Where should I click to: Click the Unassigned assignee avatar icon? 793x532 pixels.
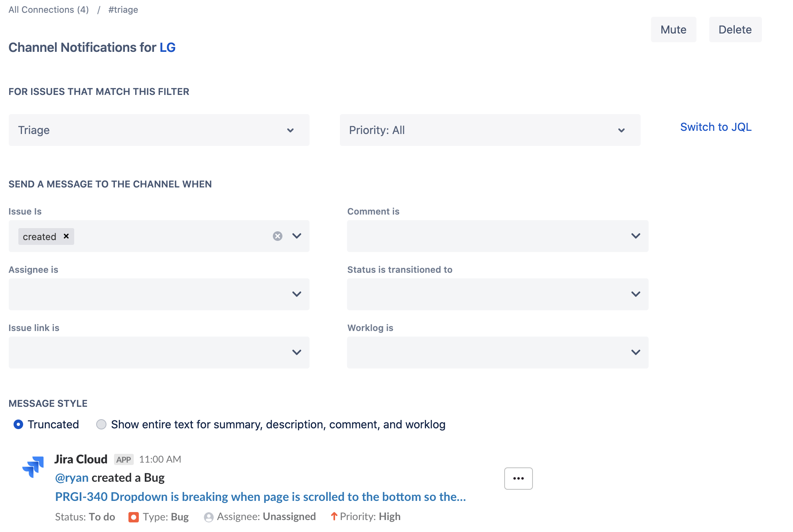209,517
